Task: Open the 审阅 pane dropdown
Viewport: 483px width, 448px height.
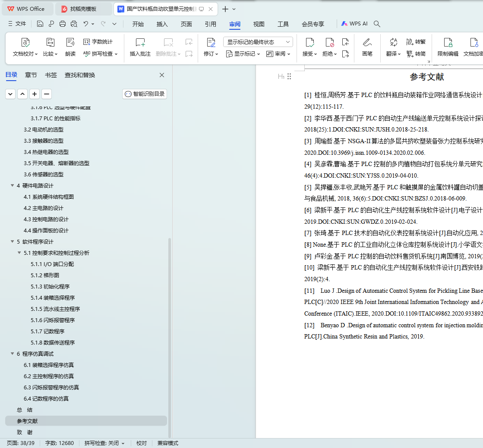Action: (278, 54)
